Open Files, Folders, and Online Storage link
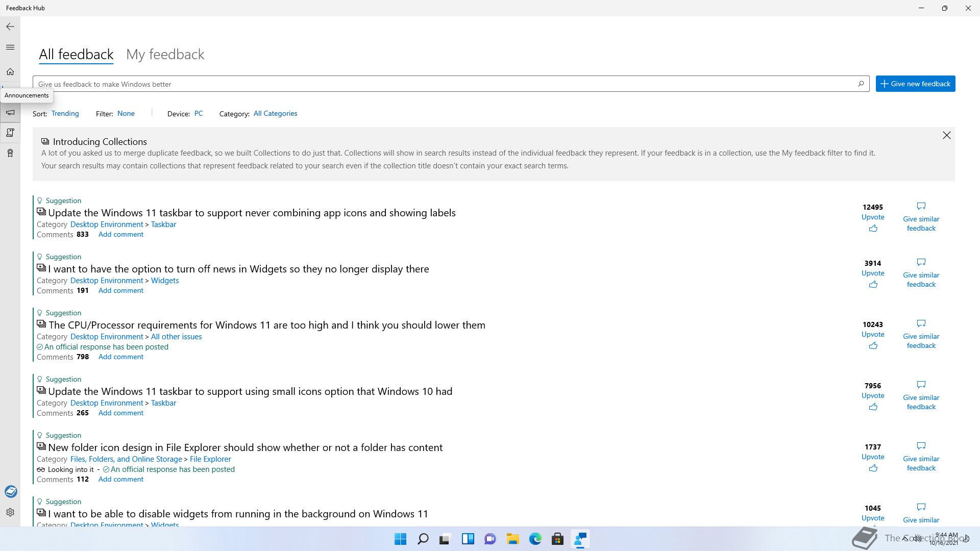The width and height of the screenshot is (980, 551). tap(126, 459)
